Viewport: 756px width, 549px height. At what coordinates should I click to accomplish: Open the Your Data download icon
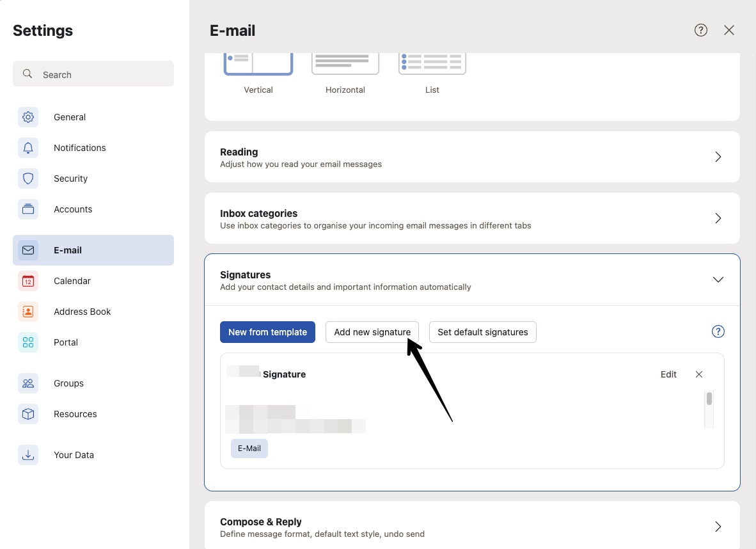click(28, 455)
